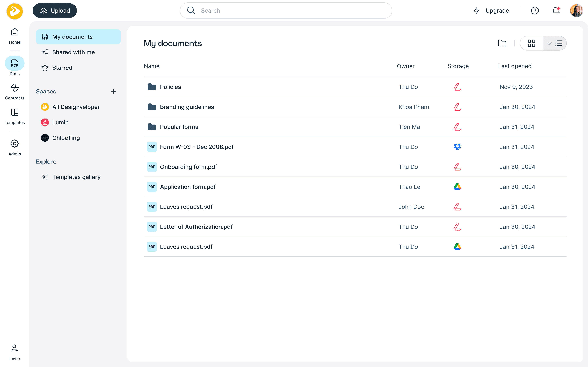Open the Starred documents section

tap(62, 68)
